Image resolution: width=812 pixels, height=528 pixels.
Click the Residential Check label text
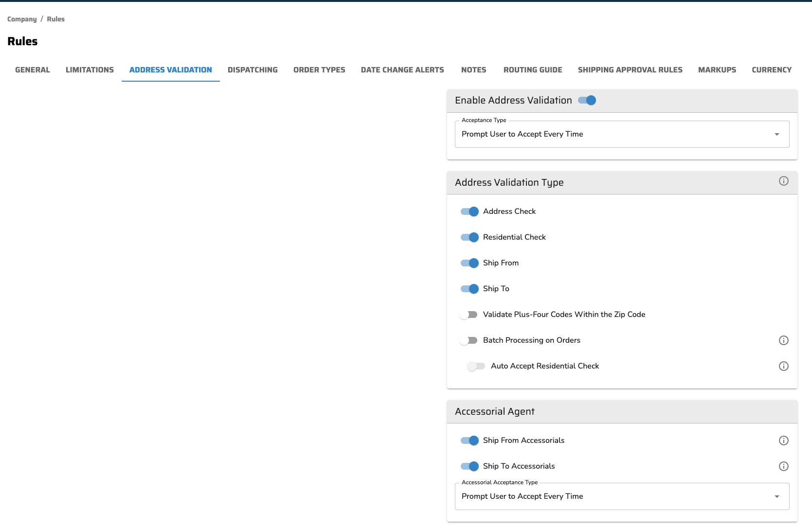(x=514, y=237)
